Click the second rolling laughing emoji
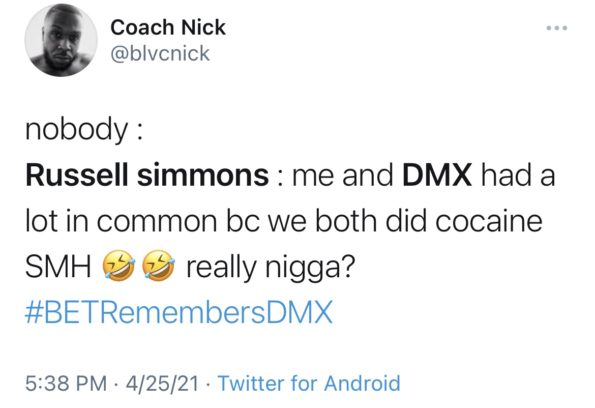This screenshot has height=408, width=595. click(159, 266)
